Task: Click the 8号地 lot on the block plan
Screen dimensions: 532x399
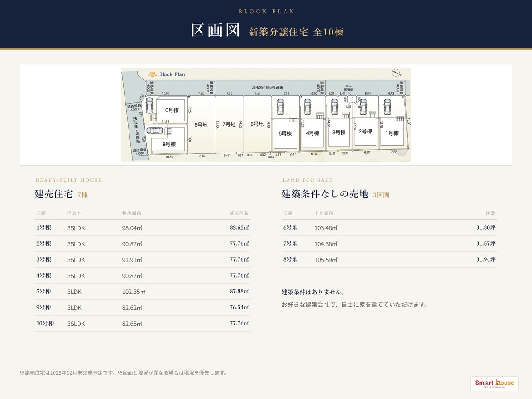Action: (x=201, y=125)
